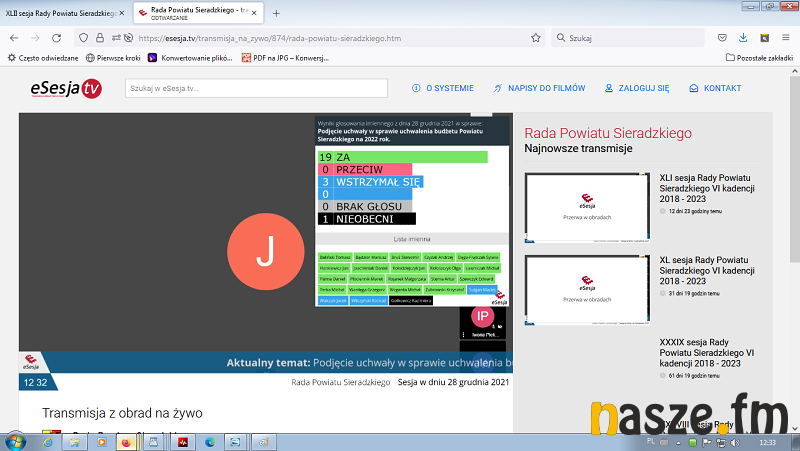The width and height of the screenshot is (800, 451).
Task: Open the Pozostałe zakładki bookmarks folder
Action: tap(760, 57)
